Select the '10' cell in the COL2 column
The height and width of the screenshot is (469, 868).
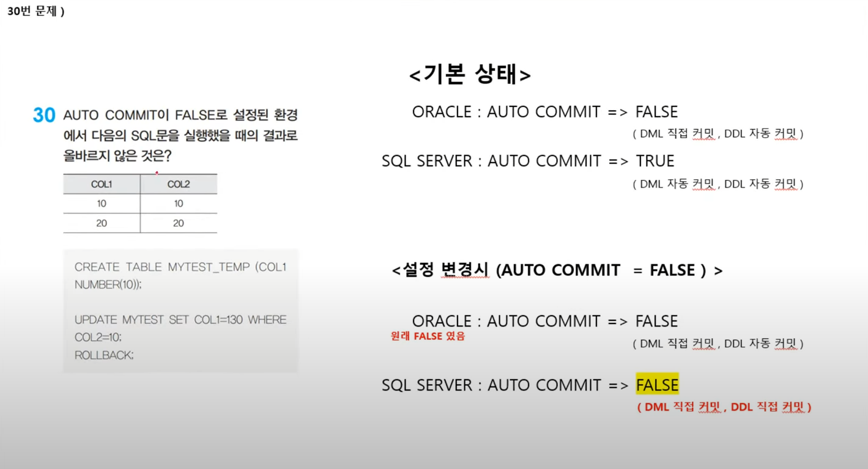[179, 204]
